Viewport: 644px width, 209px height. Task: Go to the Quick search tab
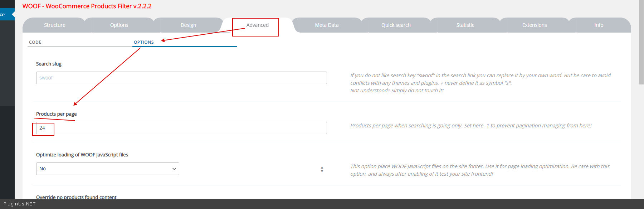click(x=396, y=25)
